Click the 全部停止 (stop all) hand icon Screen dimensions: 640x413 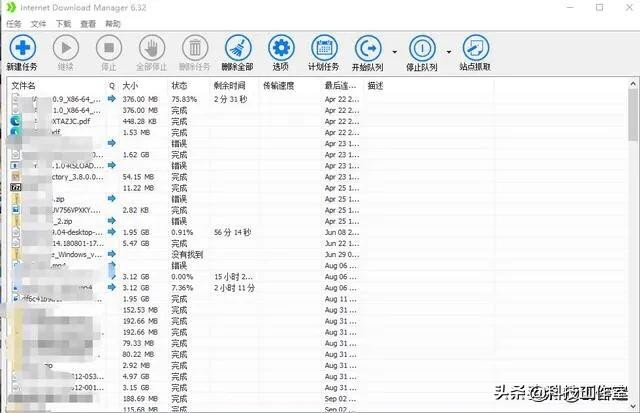(151, 48)
